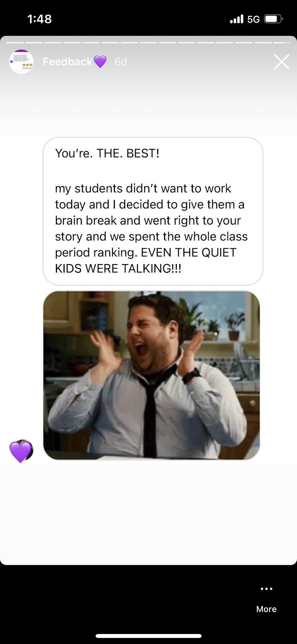This screenshot has width=297, height=644.
Task: Tap the 1:48 clock in the status bar
Action: (x=39, y=19)
